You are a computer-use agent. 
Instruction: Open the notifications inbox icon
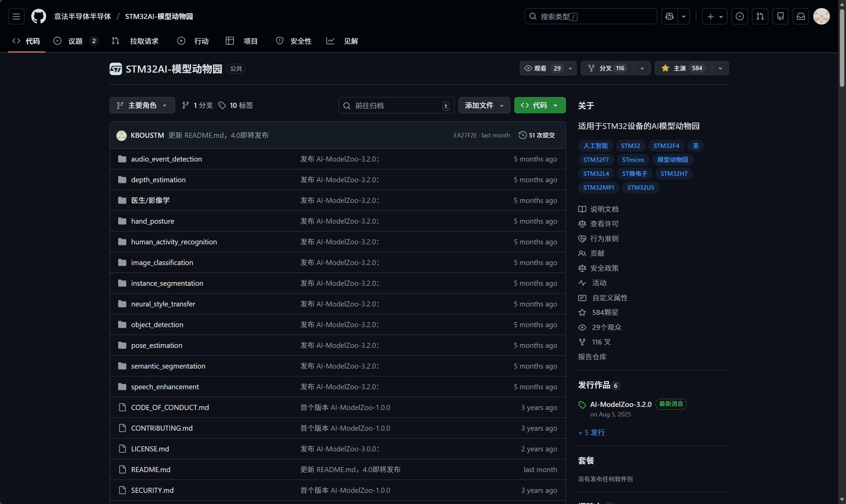tap(801, 16)
